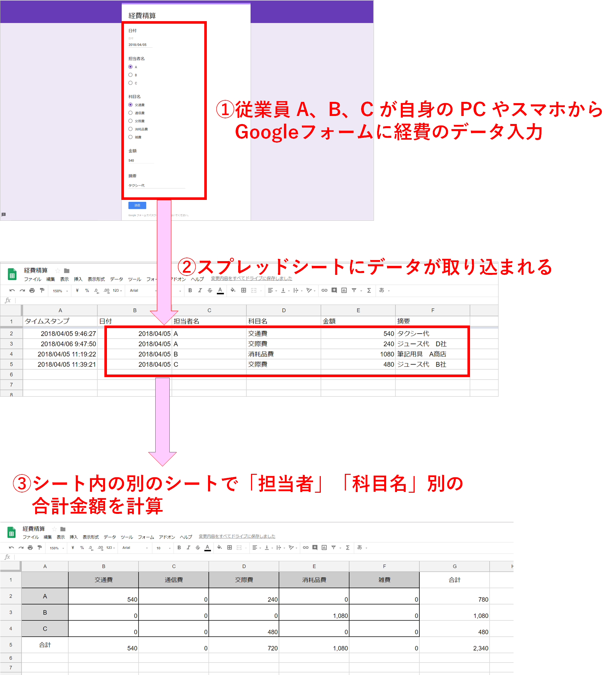Click Undo in the totals spreadsheet toolbar
The image size is (616, 675).
[12, 548]
